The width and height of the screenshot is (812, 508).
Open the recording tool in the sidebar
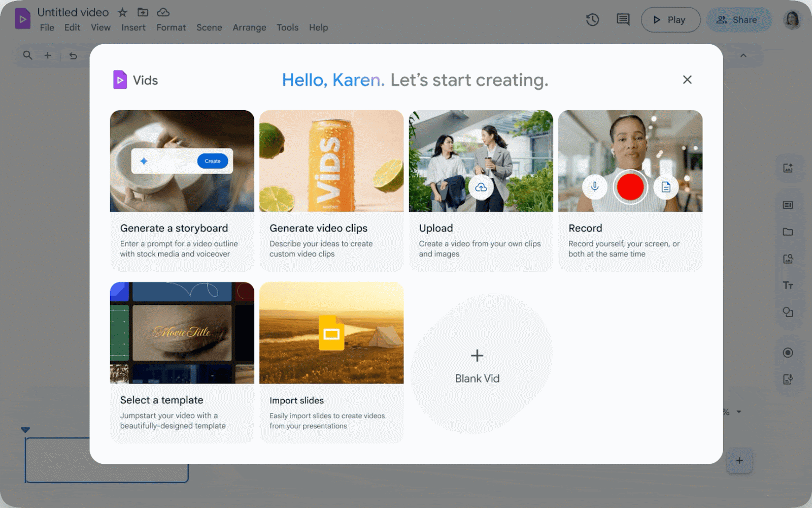point(788,353)
